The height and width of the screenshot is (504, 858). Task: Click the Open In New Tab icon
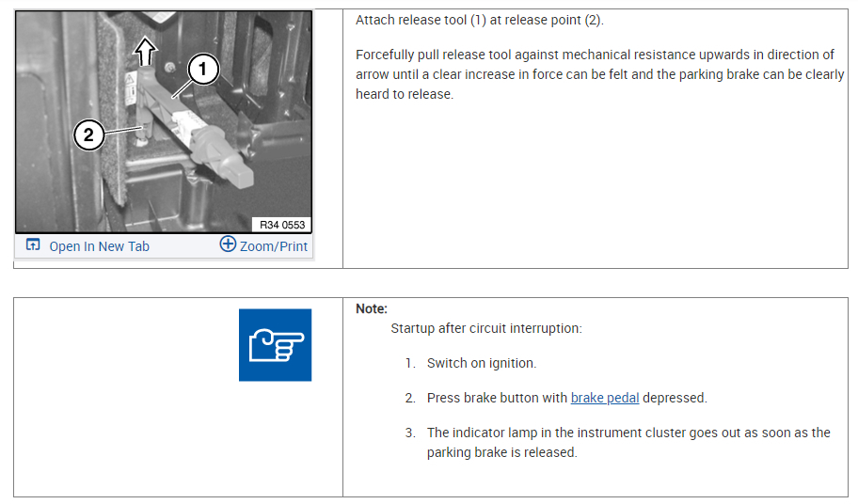(33, 245)
